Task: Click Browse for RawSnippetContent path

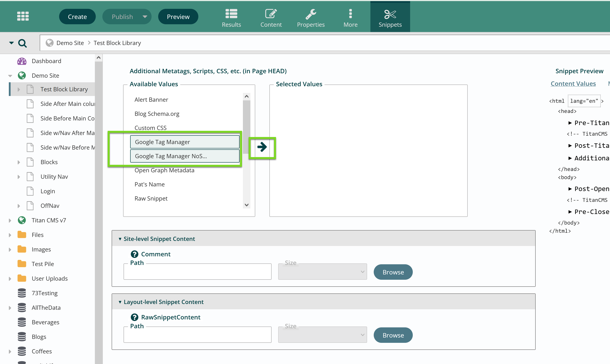Action: (x=393, y=335)
